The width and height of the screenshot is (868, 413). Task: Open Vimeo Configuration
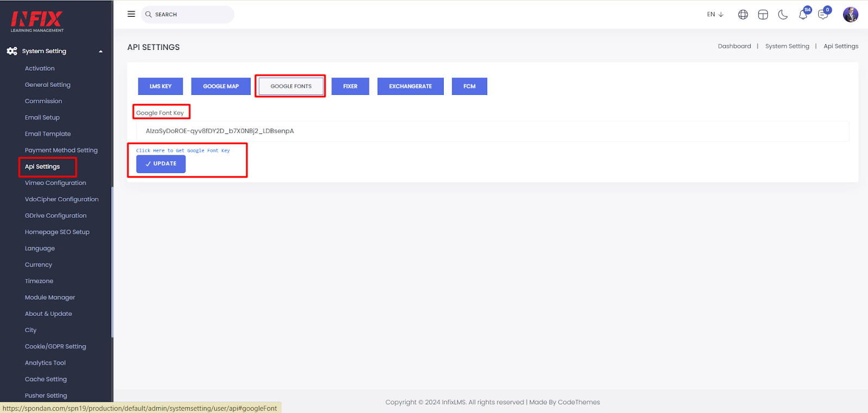click(55, 183)
